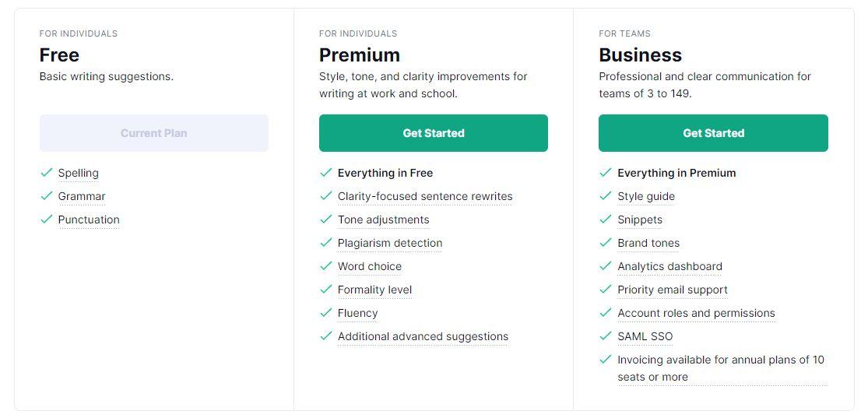The width and height of the screenshot is (868, 418).
Task: Click the checkmark next to Analytics dashboard
Action: (x=605, y=266)
